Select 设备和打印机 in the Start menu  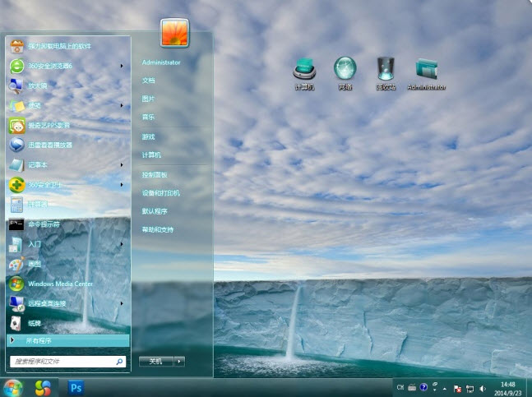[160, 192]
